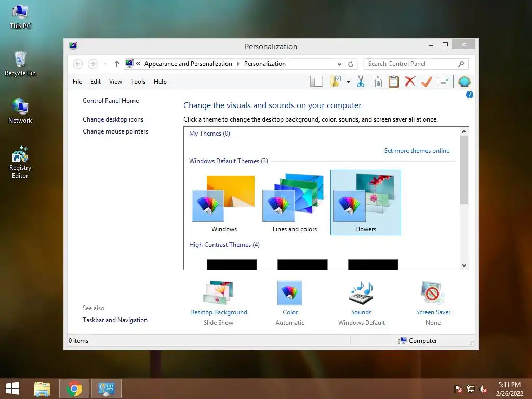532x399 pixels.
Task: Click the globe shell toolbar icon
Action: (x=464, y=82)
